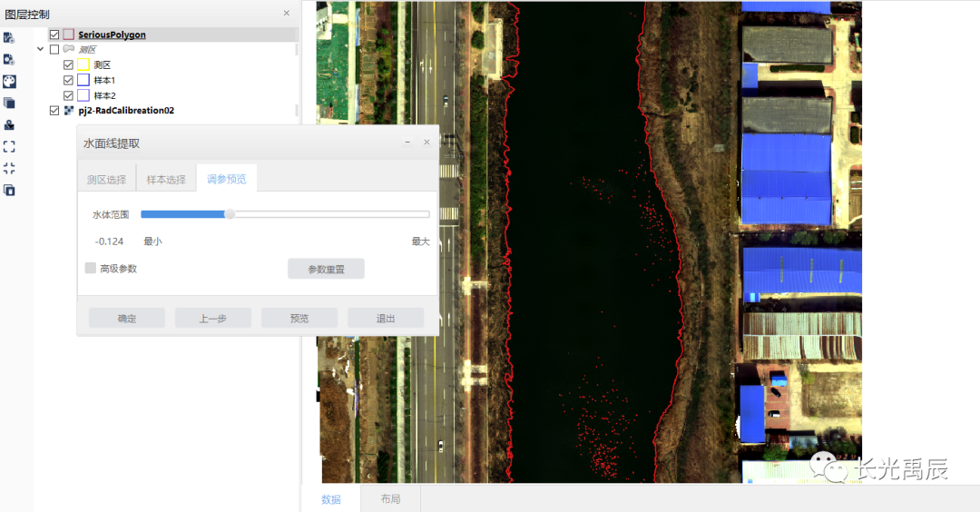Uncheck the SeriousPolygon layer checkbox

pyautogui.click(x=54, y=34)
